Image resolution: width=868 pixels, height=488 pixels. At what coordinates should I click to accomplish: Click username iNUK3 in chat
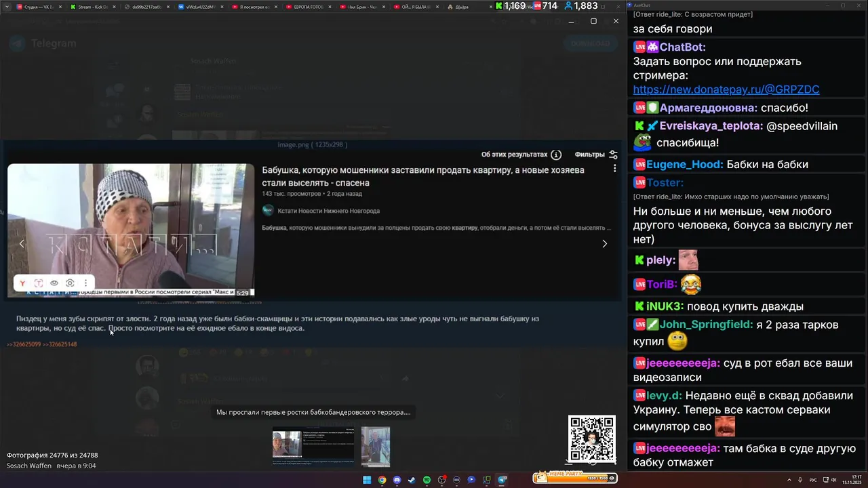(665, 306)
